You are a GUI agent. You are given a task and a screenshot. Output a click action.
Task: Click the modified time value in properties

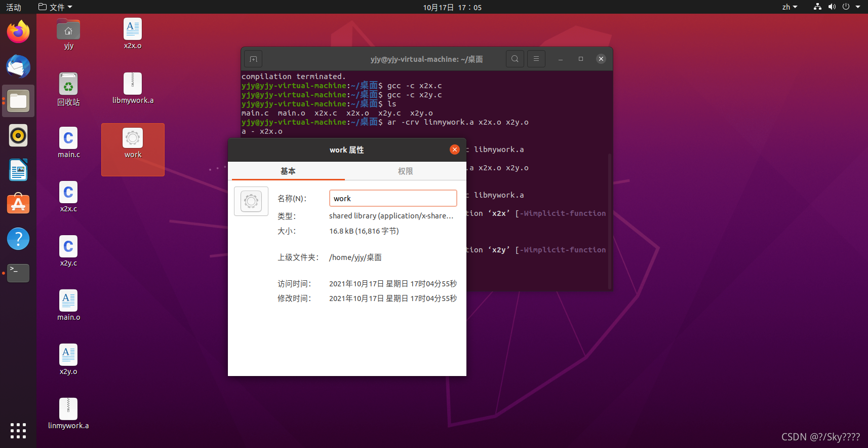(393, 298)
